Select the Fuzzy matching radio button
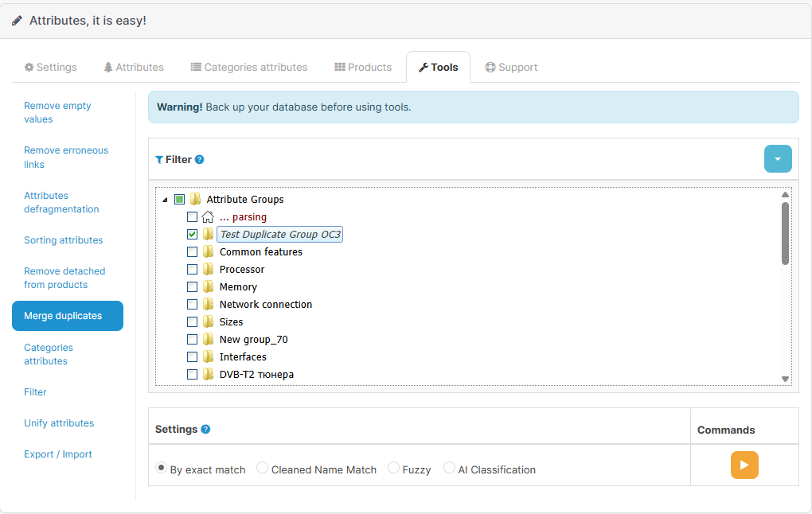Image resolution: width=812 pixels, height=514 pixels. pos(393,469)
